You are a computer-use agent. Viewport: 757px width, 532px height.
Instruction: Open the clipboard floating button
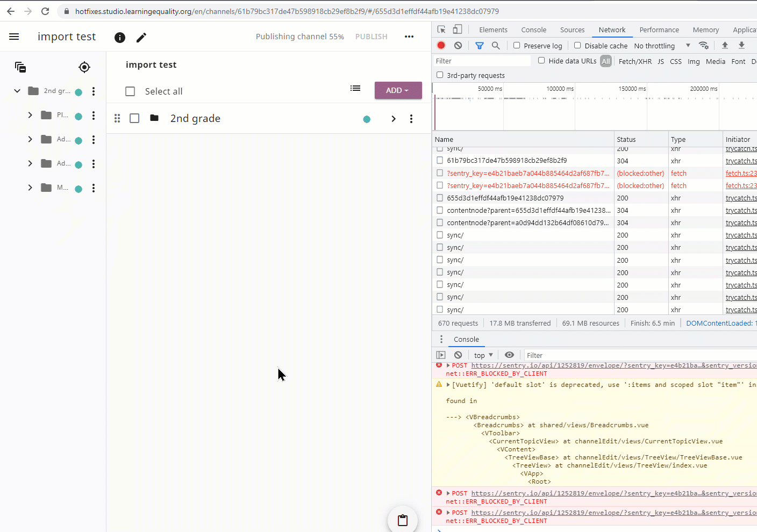(x=403, y=520)
